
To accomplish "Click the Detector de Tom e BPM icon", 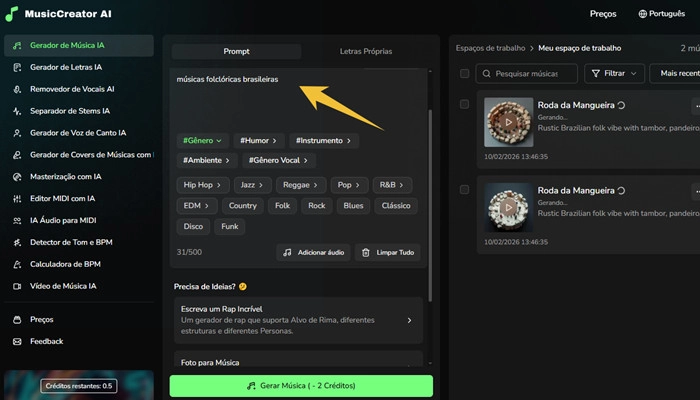I will [x=17, y=242].
